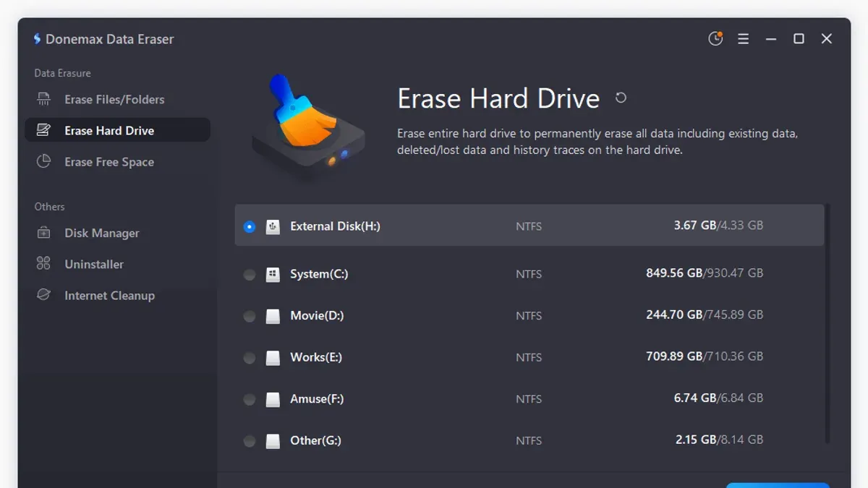Click the drive list vertical scrollbar

coord(828,324)
